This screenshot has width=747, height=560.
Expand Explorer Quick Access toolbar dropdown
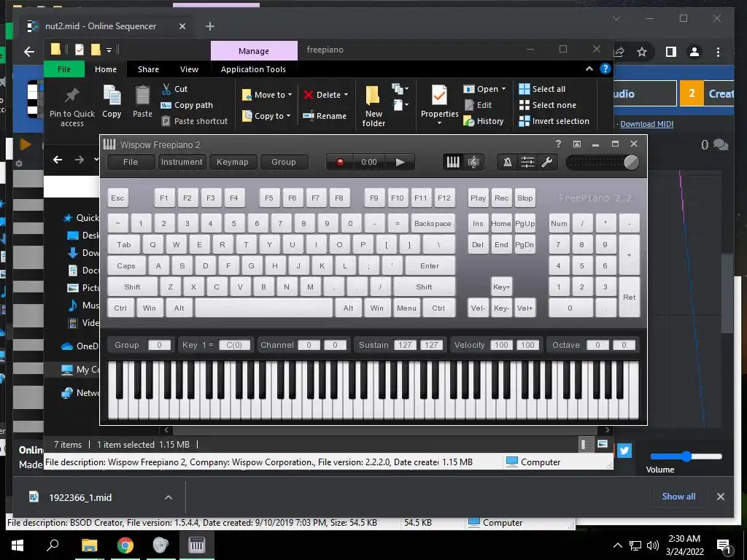(109, 50)
